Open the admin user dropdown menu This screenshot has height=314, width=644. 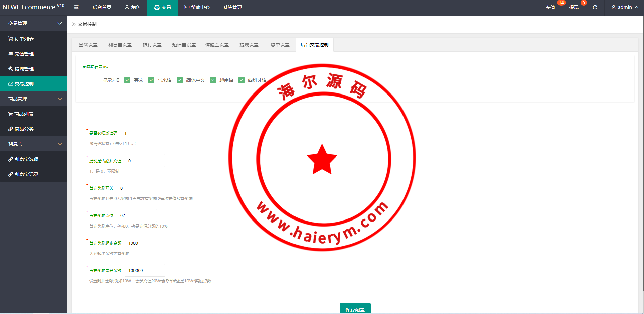[x=625, y=7]
